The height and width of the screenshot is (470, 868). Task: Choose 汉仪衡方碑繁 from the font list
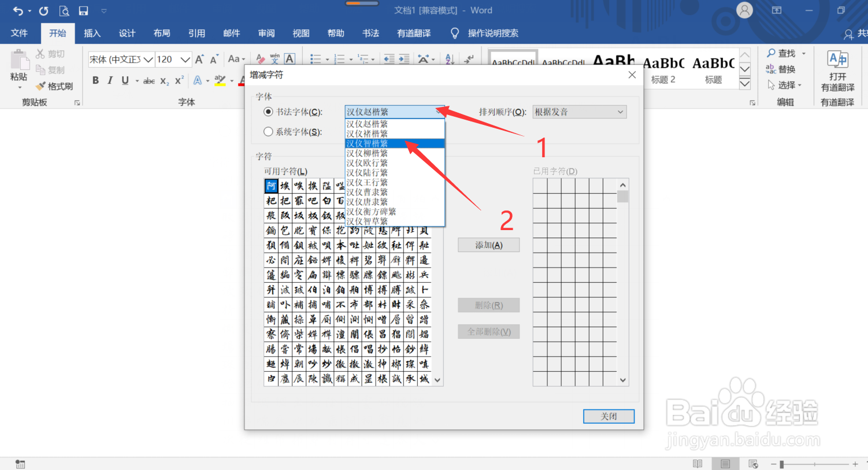point(395,212)
